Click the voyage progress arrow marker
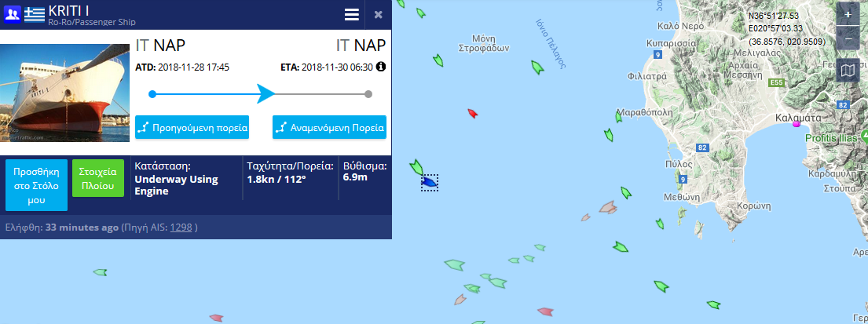 pyautogui.click(x=266, y=94)
